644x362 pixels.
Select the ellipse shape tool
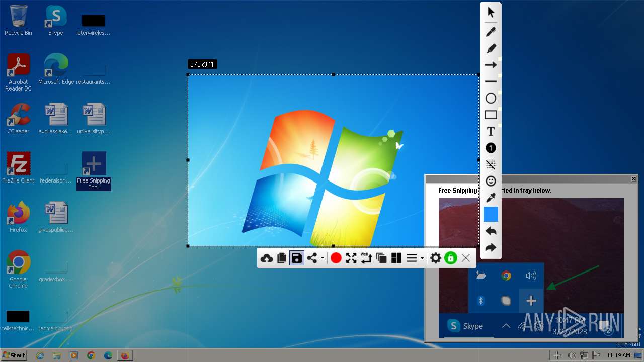pos(491,98)
